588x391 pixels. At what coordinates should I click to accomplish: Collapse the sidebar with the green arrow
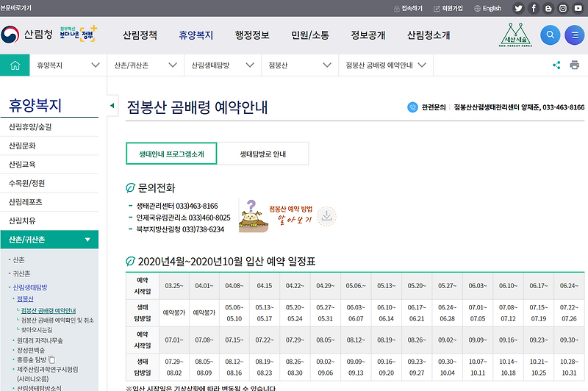[x=112, y=106]
